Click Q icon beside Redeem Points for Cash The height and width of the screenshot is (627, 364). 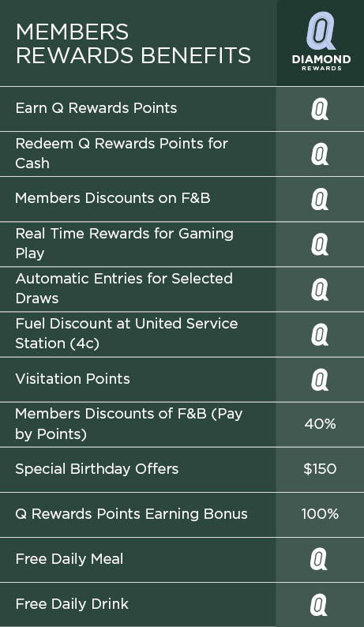pyautogui.click(x=320, y=154)
